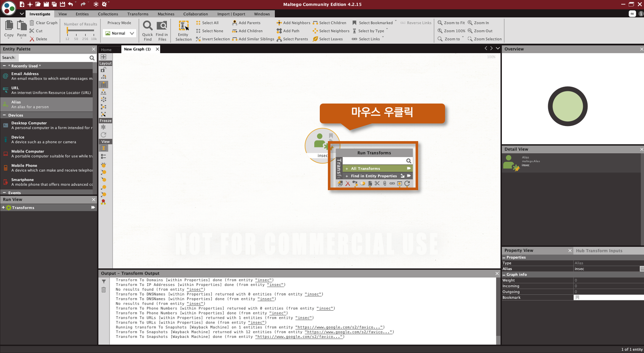644x353 pixels.
Task: Switch to the Home graph tab
Action: point(106,49)
